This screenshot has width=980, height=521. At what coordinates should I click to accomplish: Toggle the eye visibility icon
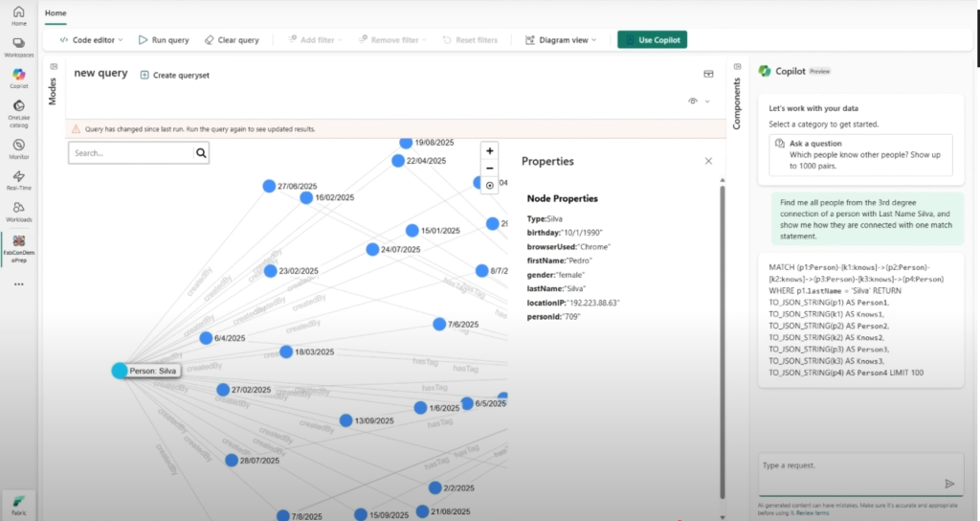point(693,101)
